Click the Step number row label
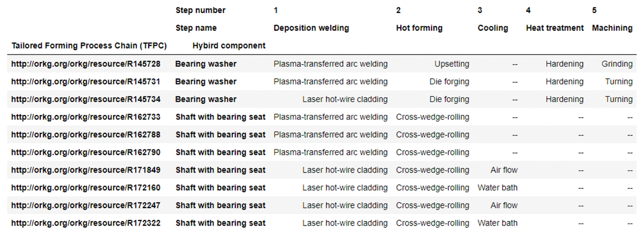 [201, 11]
